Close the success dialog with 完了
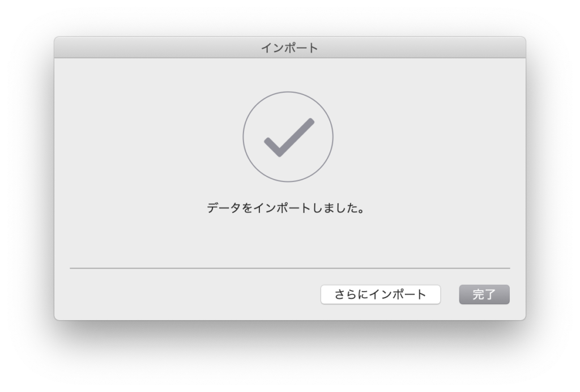The width and height of the screenshot is (580, 392). 484,295
